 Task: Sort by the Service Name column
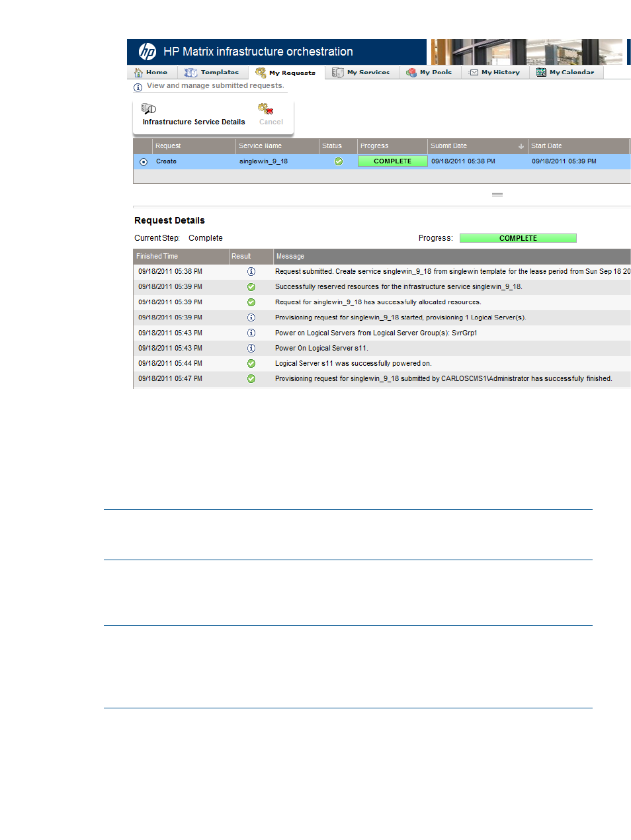point(277,146)
